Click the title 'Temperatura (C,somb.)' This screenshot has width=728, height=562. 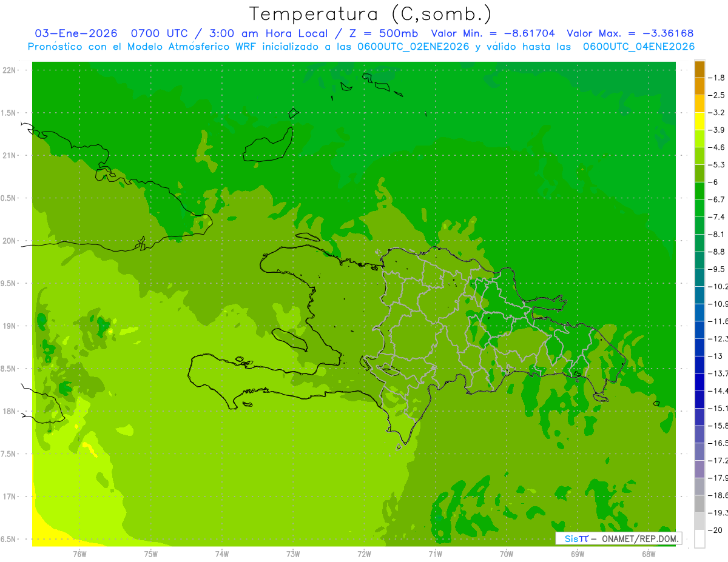pos(370,14)
